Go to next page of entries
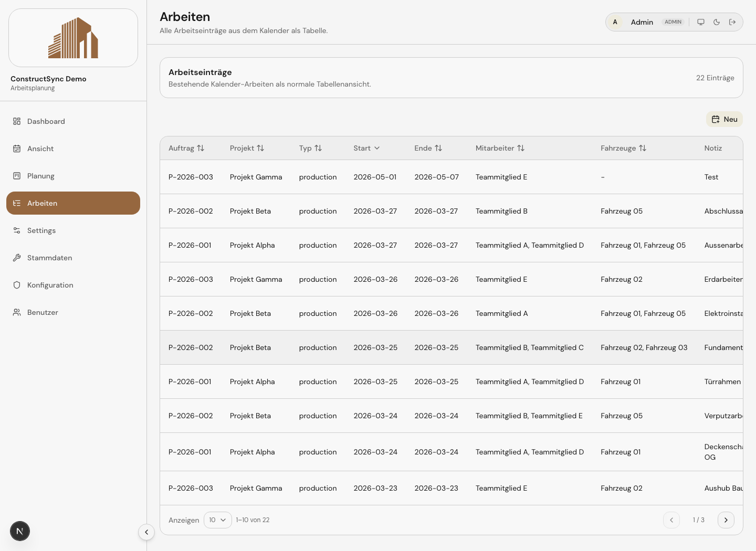This screenshot has width=756, height=551. (726, 520)
